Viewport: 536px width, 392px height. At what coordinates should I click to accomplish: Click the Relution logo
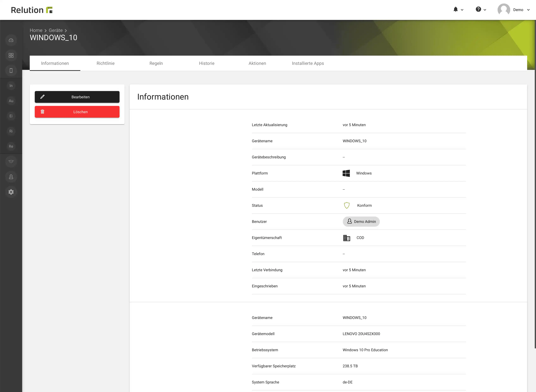[x=32, y=10]
